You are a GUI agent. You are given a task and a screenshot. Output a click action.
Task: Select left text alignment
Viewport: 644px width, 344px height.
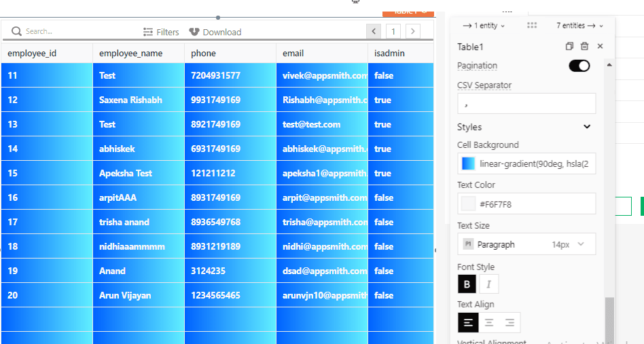pos(468,323)
